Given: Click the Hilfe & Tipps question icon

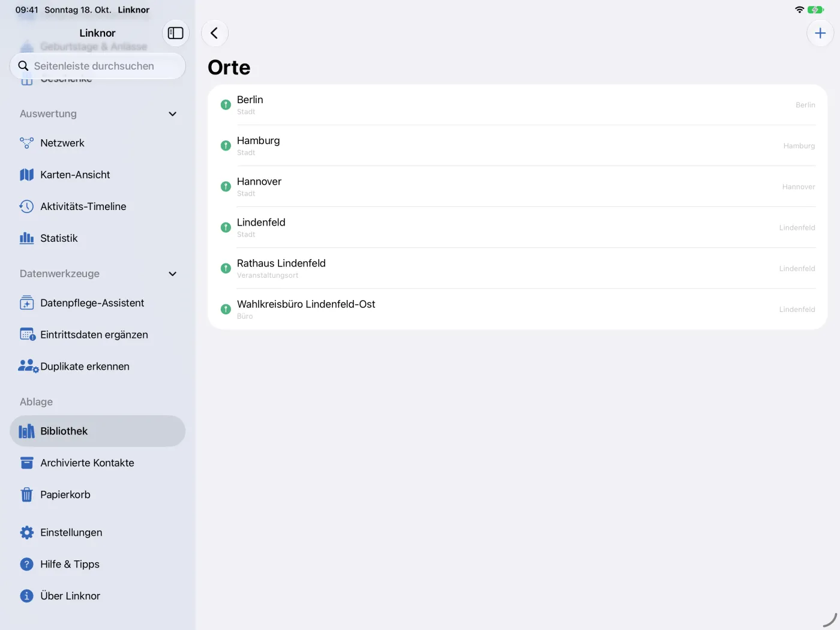Looking at the screenshot, I should (26, 564).
